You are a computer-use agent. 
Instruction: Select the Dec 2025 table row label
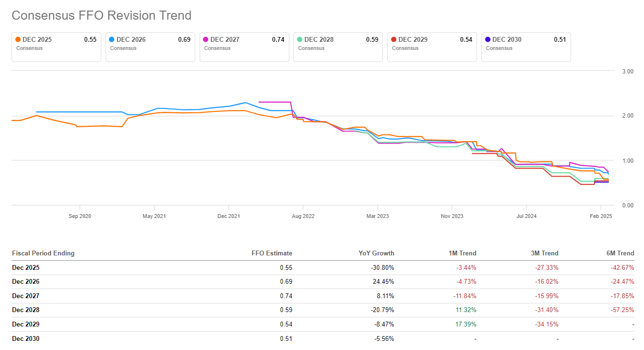[26, 267]
